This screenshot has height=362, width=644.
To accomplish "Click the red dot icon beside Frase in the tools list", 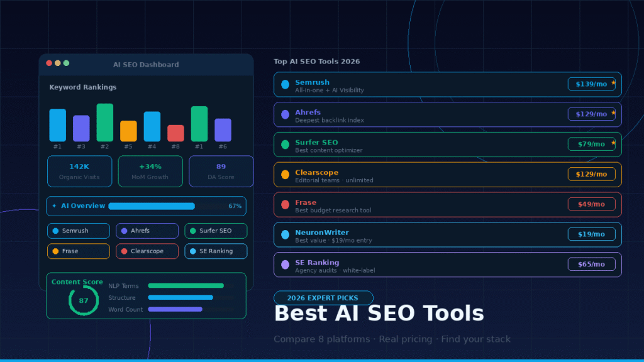I will (285, 204).
